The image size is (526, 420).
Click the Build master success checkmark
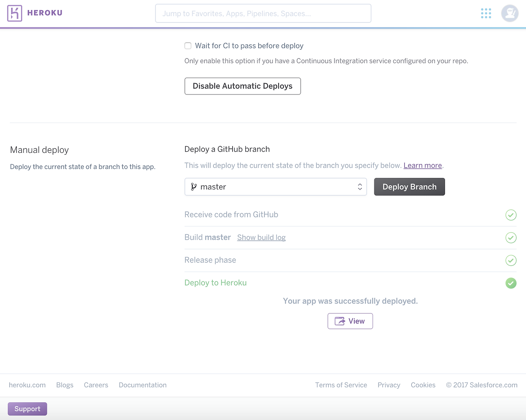point(511,238)
